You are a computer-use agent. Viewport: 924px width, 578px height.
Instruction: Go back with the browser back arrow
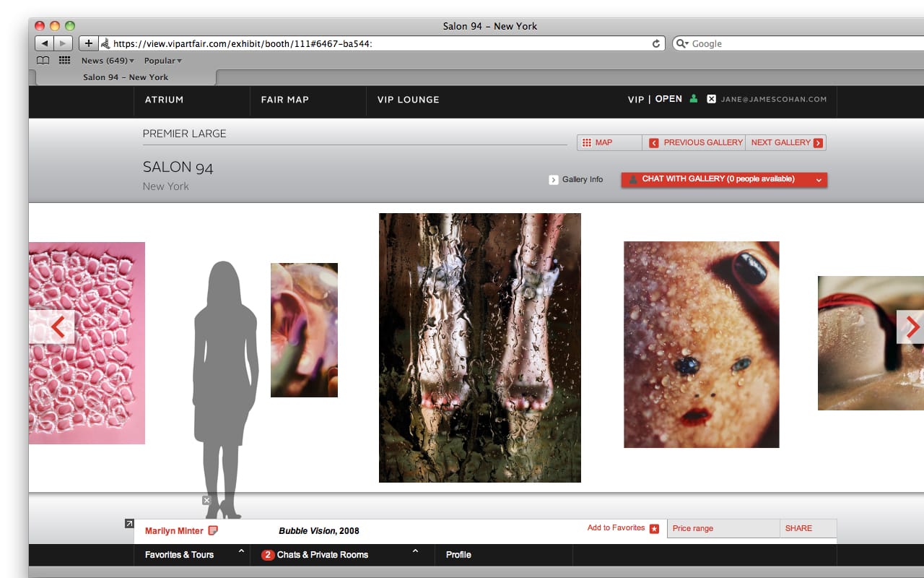point(45,43)
